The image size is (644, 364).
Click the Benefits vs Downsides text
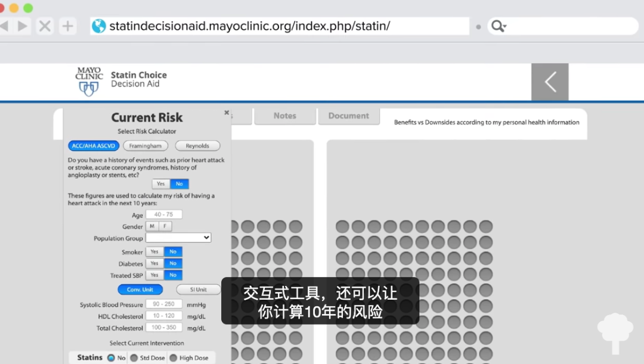(487, 122)
